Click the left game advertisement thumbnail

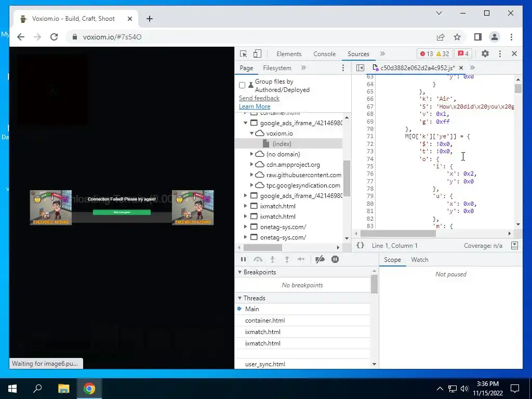point(51,207)
